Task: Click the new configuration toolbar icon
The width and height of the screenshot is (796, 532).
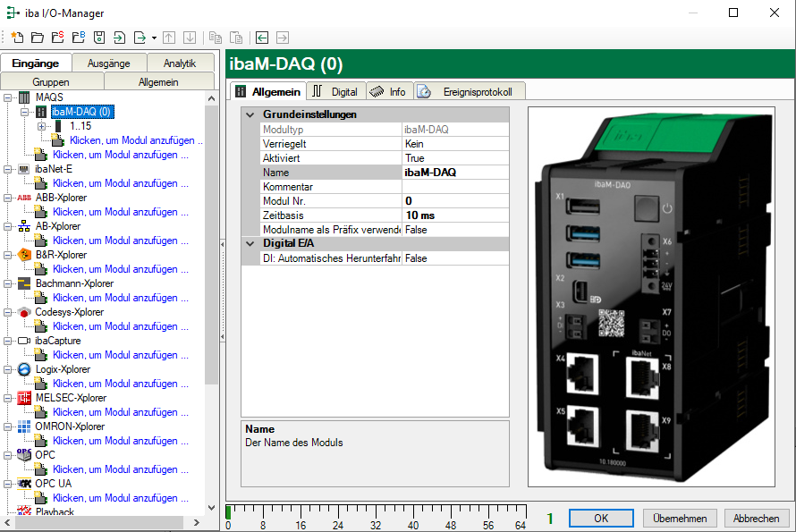Action: [x=17, y=38]
